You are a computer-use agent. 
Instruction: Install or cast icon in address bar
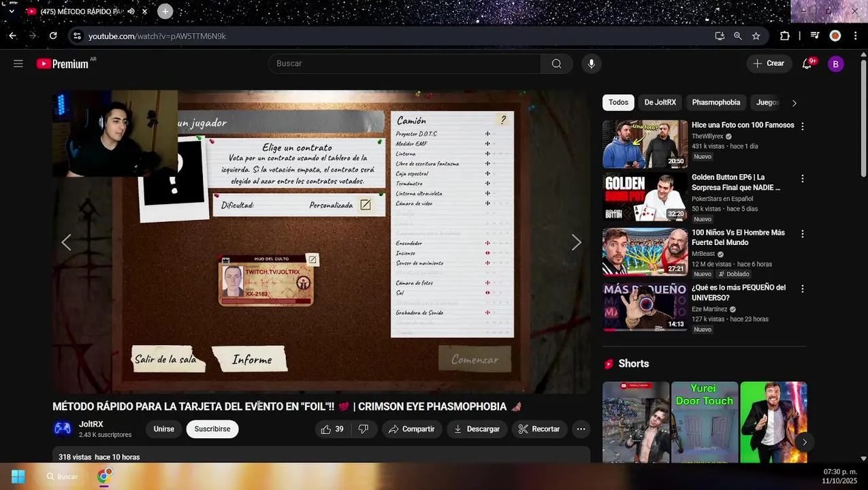720,36
